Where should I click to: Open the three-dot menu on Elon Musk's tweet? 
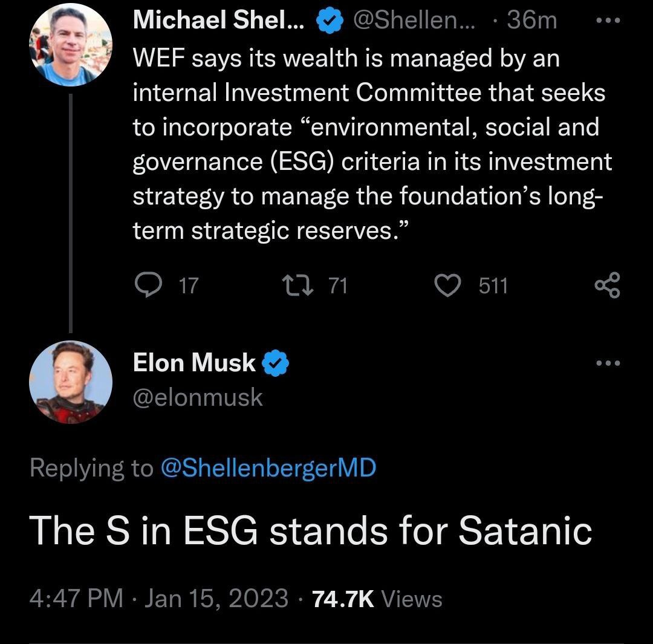pos(608,363)
